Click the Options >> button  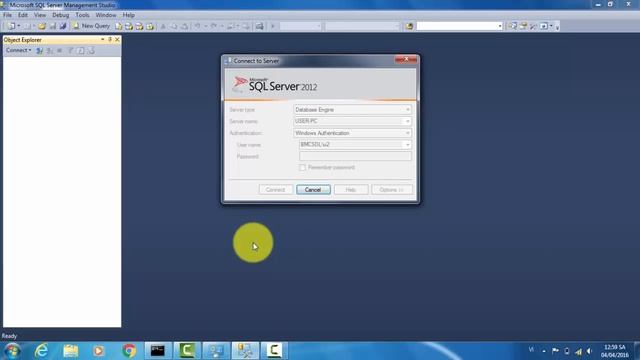(391, 190)
